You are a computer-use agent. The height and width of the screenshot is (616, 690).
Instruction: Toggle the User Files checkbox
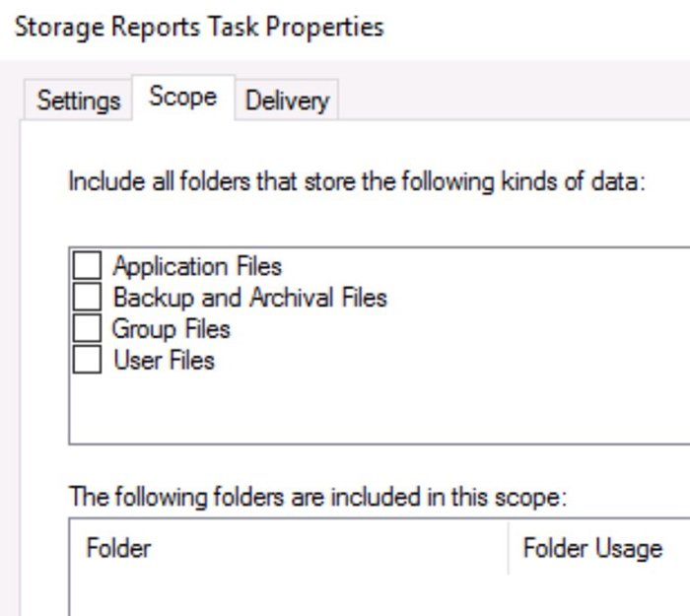(x=89, y=361)
